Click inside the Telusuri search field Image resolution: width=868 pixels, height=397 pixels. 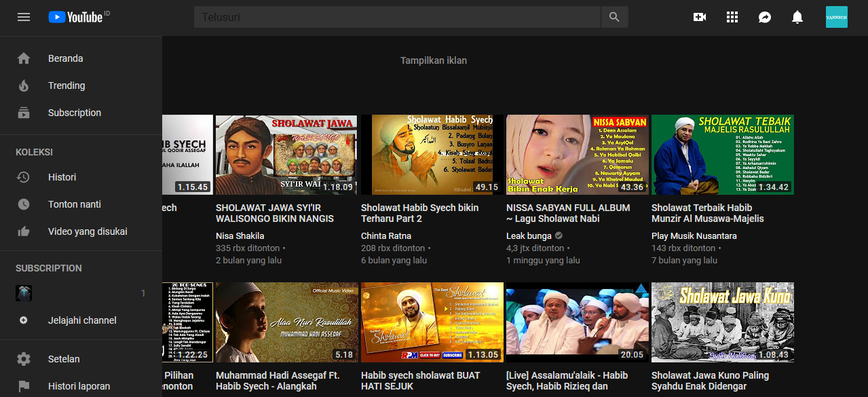[x=397, y=17]
